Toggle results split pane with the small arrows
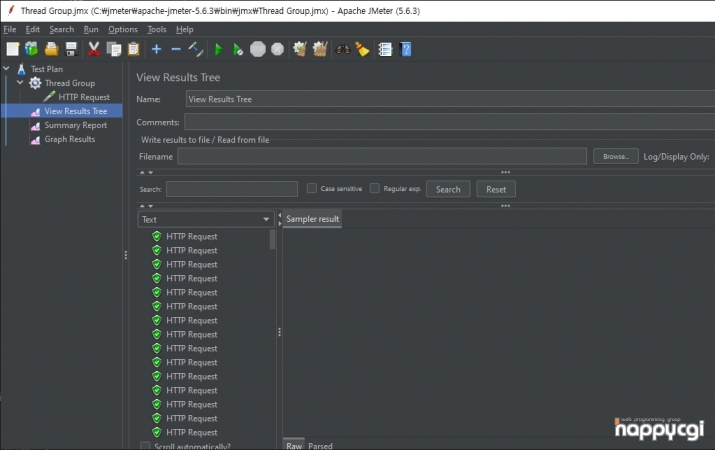This screenshot has width=715, height=450. tap(280, 219)
